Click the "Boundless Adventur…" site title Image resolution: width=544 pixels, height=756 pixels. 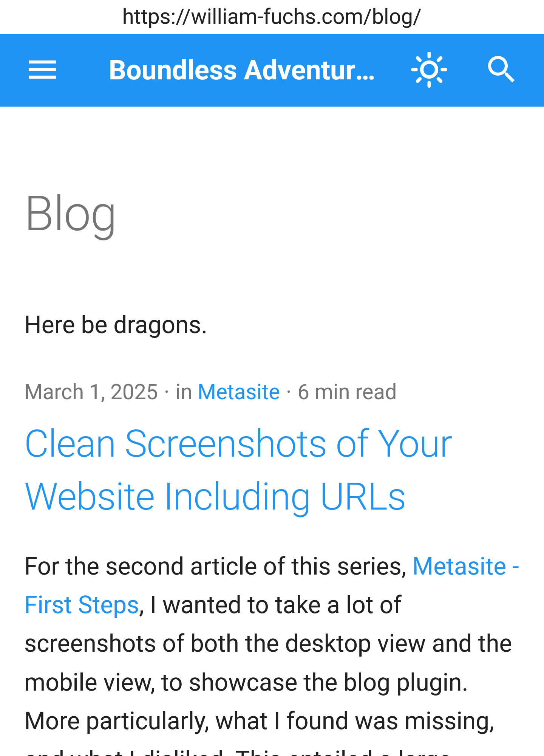pyautogui.click(x=242, y=70)
